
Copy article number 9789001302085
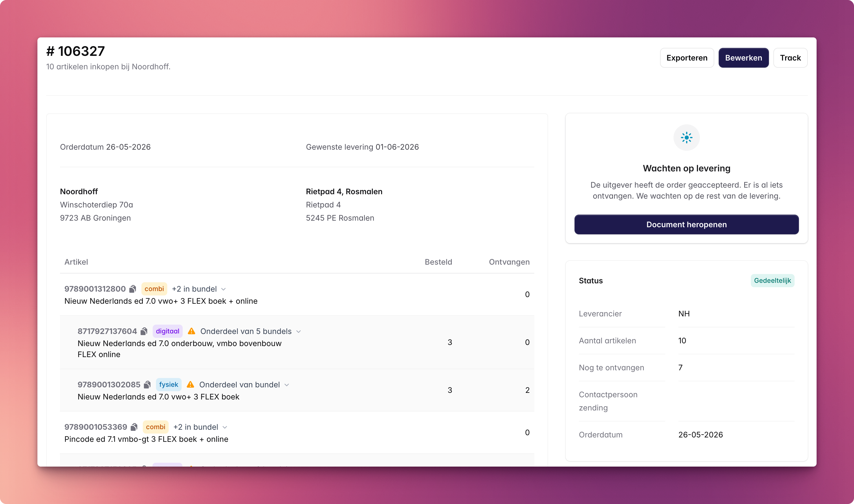(147, 384)
